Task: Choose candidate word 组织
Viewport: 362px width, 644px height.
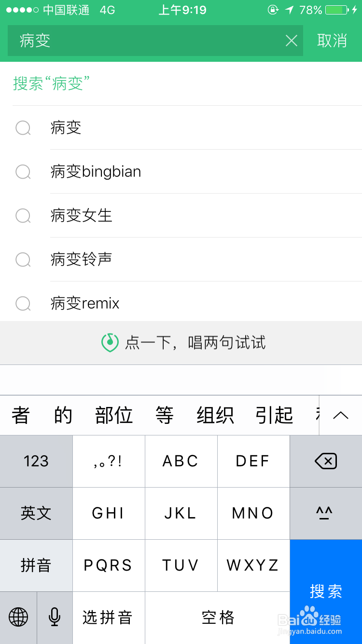Action: pyautogui.click(x=215, y=415)
